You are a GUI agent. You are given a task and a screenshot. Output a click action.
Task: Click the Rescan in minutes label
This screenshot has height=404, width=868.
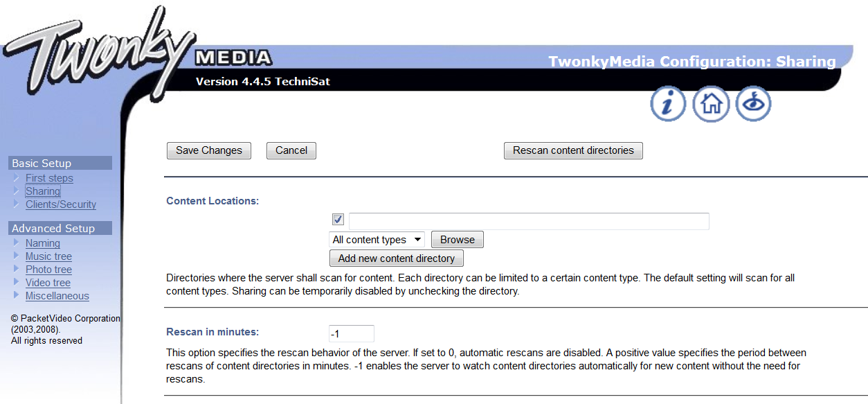click(x=213, y=332)
